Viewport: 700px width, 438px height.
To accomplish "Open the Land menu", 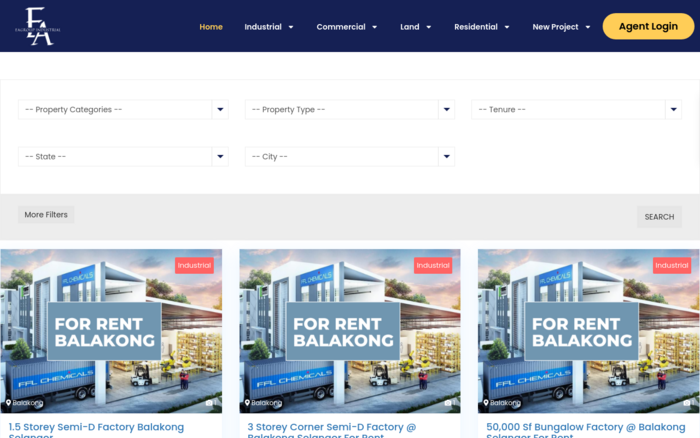I will click(409, 27).
